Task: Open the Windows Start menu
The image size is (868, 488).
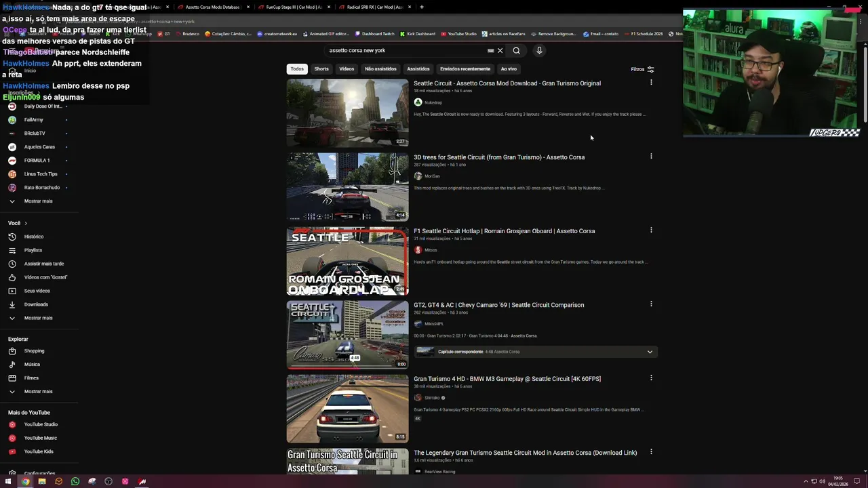Action: click(x=8, y=481)
